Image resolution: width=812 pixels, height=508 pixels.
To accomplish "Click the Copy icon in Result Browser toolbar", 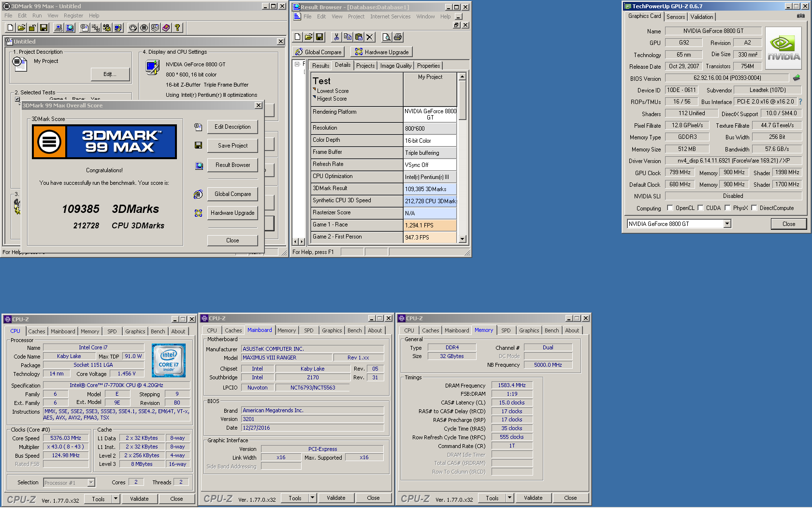I will (x=348, y=37).
